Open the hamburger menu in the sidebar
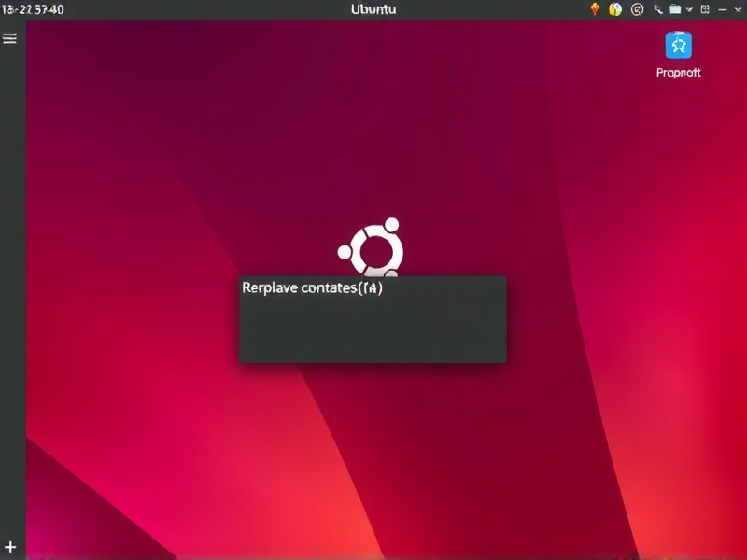 (x=8, y=38)
